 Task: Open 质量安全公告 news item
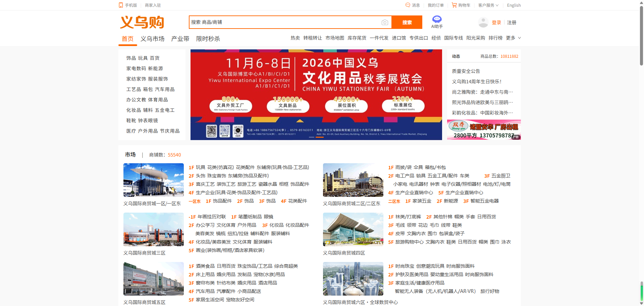[x=466, y=71]
